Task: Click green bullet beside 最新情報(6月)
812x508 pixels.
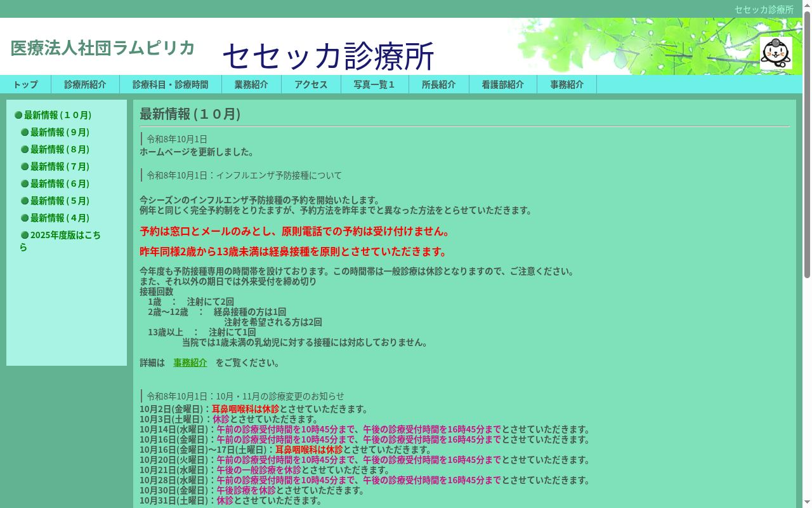Action: pos(25,184)
